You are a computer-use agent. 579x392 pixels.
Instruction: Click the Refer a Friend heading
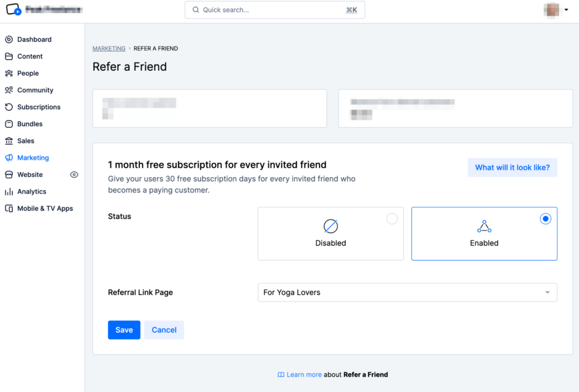130,67
